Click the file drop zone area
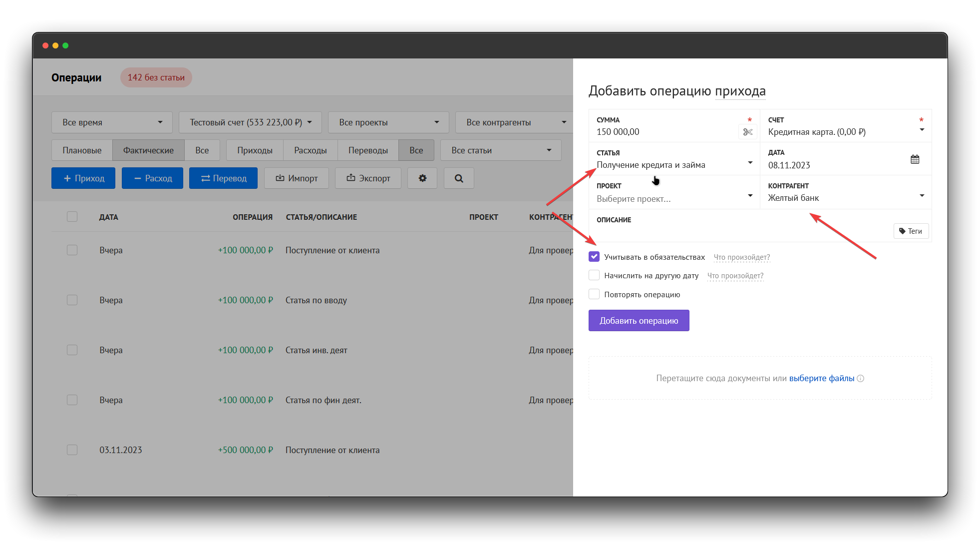The image size is (980, 545). coord(760,378)
